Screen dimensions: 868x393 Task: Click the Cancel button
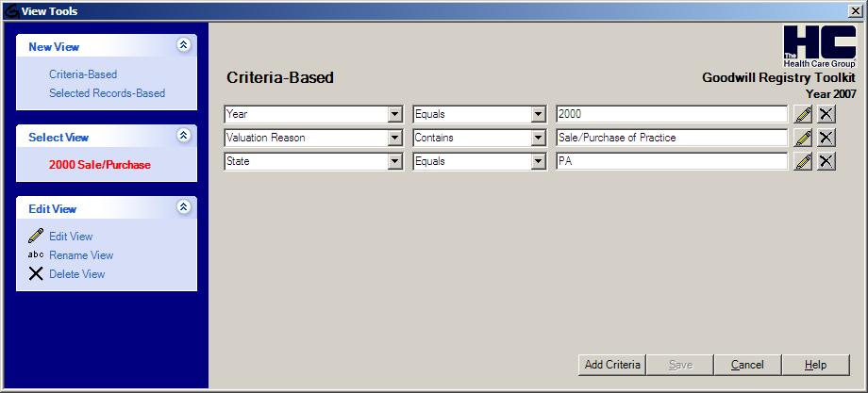coord(748,365)
